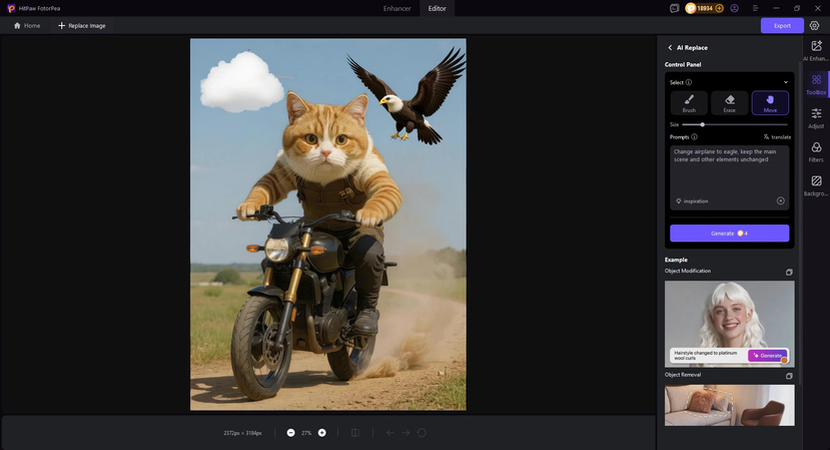
Task: Click the zoom in plus button
Action: [322, 433]
